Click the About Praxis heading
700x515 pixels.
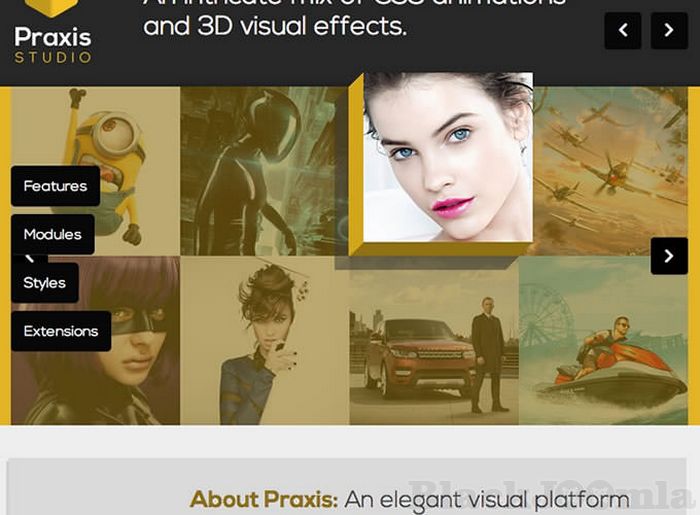coord(264,499)
